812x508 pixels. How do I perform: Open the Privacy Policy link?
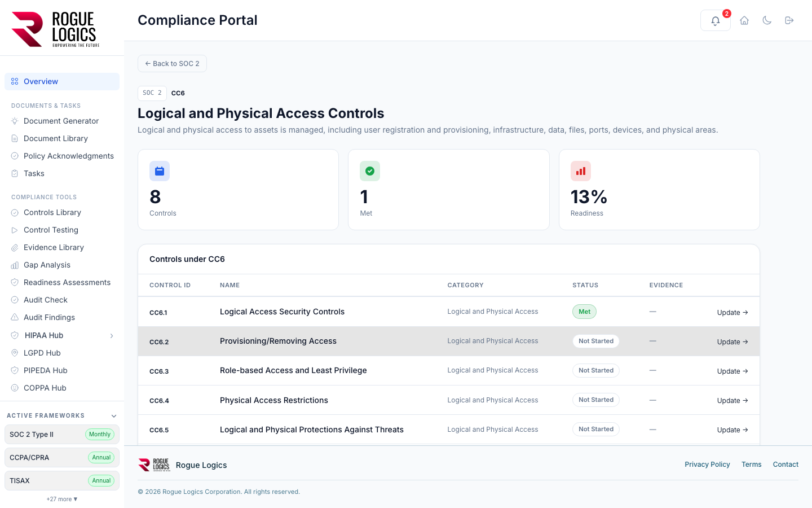point(707,465)
